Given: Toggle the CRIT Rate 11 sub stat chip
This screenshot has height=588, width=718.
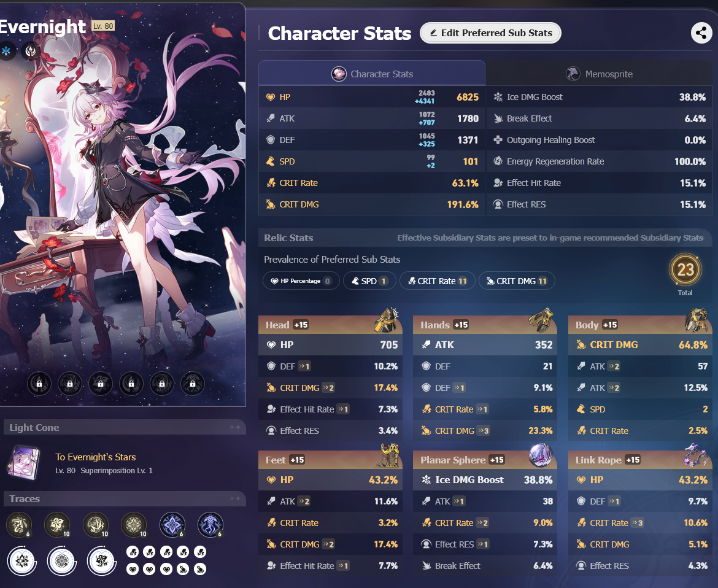Looking at the screenshot, I should click(438, 280).
